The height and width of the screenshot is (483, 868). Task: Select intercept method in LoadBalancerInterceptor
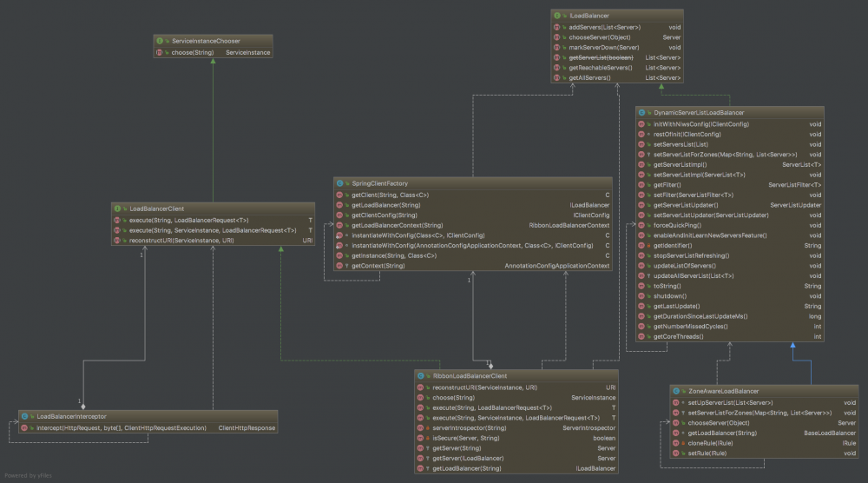tap(148, 427)
